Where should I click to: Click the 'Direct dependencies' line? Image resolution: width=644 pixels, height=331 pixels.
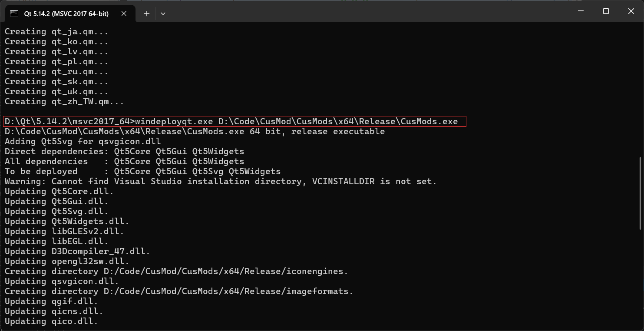124,151
